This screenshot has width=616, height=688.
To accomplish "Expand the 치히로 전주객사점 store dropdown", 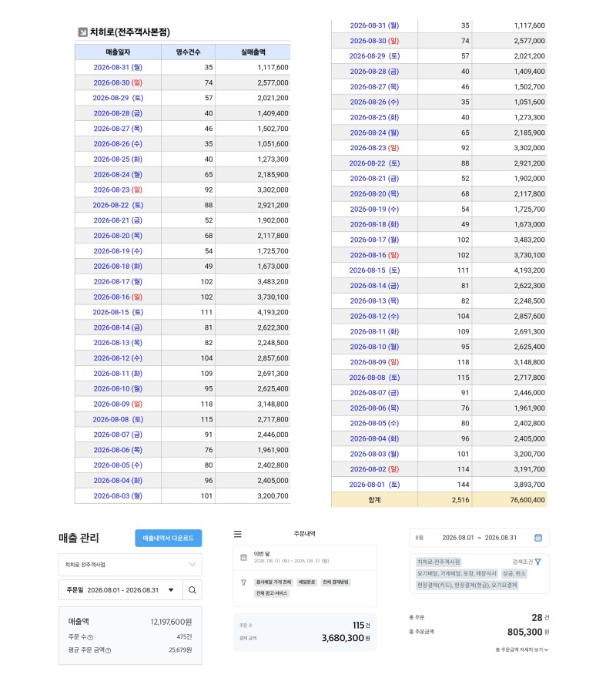I will [192, 564].
